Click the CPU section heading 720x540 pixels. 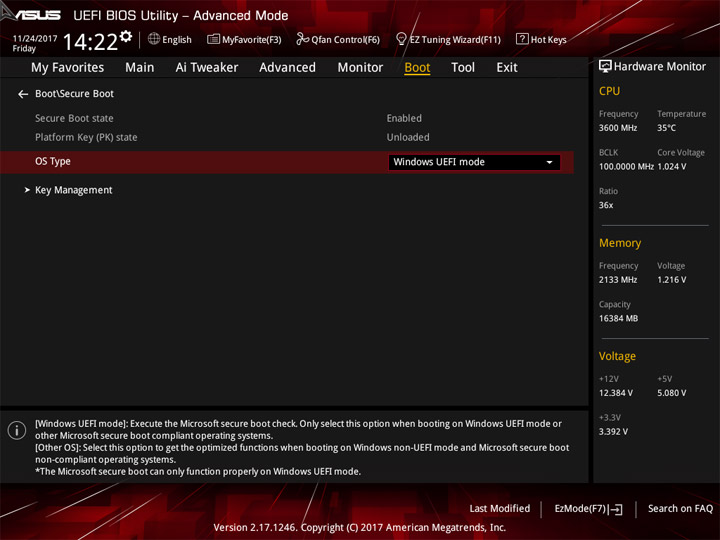pyautogui.click(x=609, y=91)
